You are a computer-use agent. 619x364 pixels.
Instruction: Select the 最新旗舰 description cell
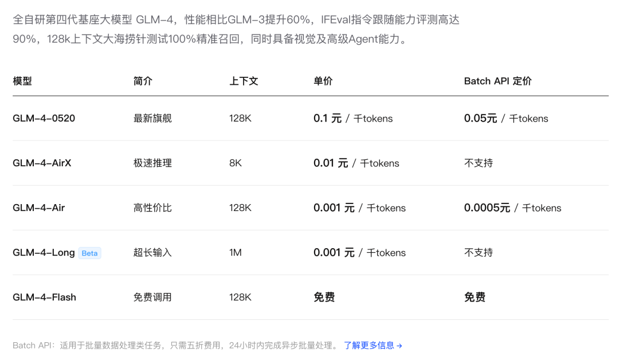[x=152, y=118]
